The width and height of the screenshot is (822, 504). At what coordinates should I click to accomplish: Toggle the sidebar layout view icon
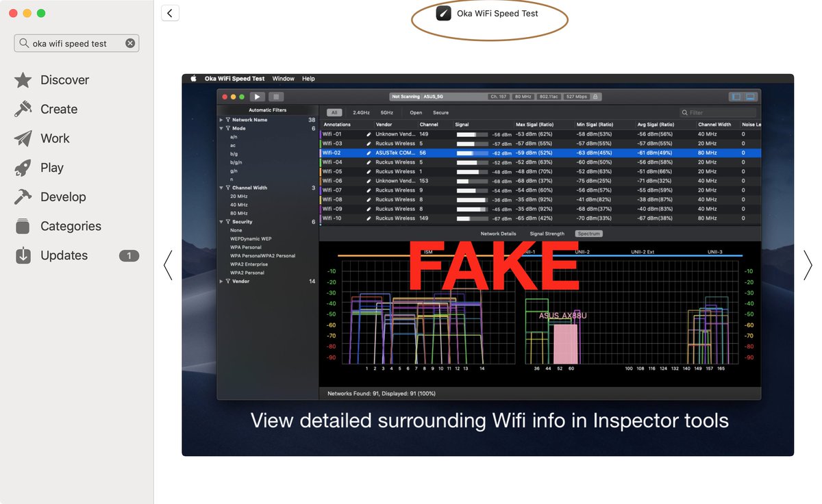tap(736, 97)
